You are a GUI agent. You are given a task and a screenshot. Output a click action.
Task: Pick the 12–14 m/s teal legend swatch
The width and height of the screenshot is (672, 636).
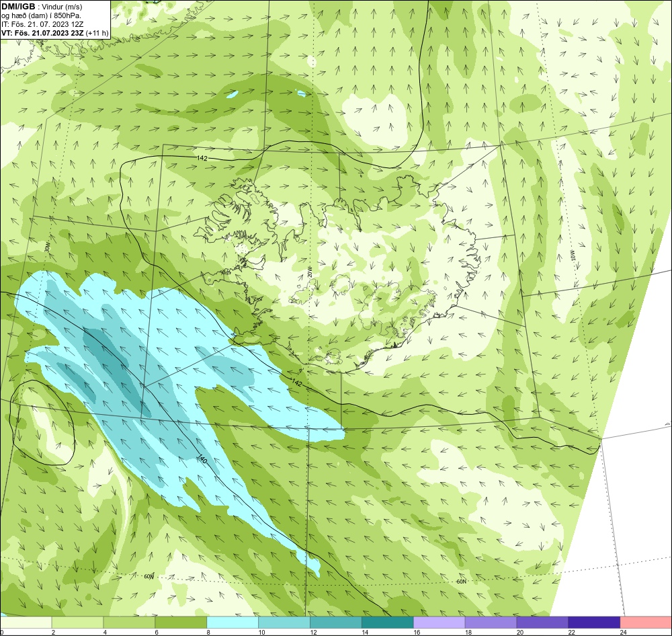(x=336, y=622)
